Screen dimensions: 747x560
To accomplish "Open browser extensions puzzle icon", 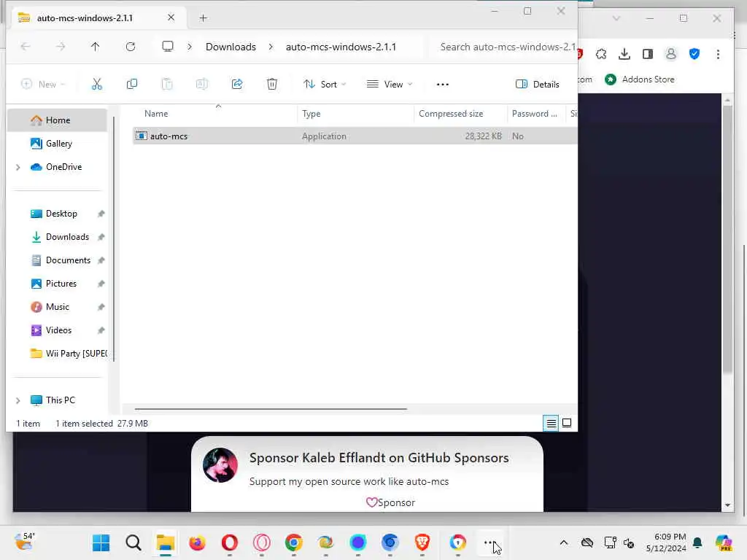I will tap(601, 54).
